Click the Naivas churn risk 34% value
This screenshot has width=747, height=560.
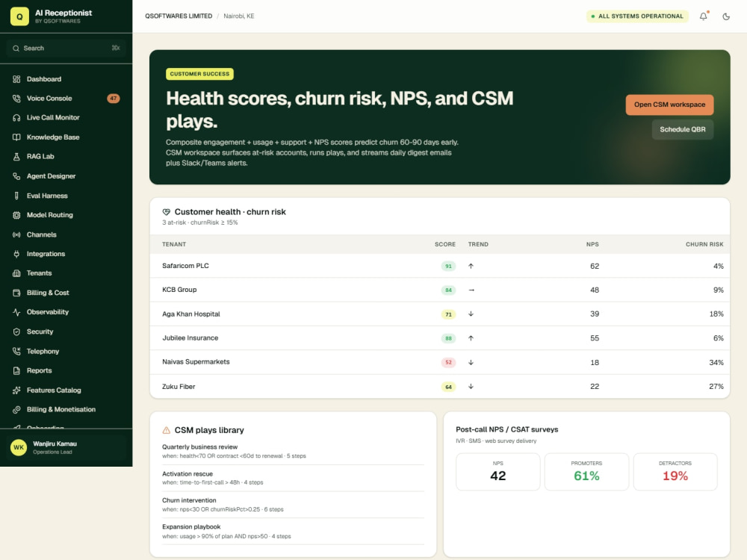click(716, 362)
